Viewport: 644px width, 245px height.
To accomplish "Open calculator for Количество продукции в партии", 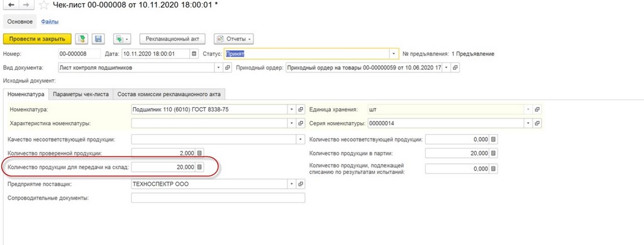I will click(x=494, y=153).
